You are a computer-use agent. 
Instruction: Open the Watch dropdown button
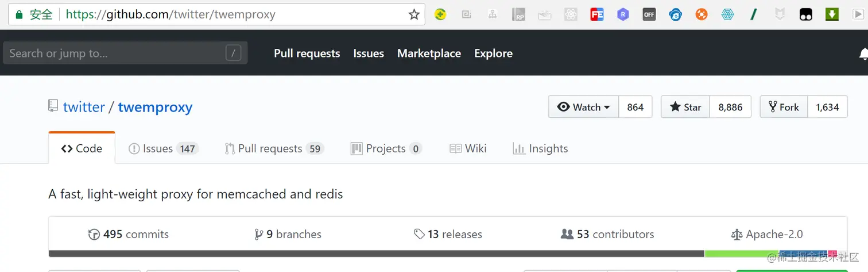click(x=583, y=107)
